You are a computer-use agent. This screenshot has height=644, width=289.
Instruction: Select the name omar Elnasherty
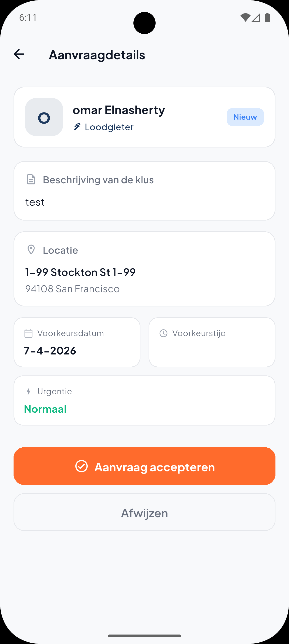tap(119, 110)
